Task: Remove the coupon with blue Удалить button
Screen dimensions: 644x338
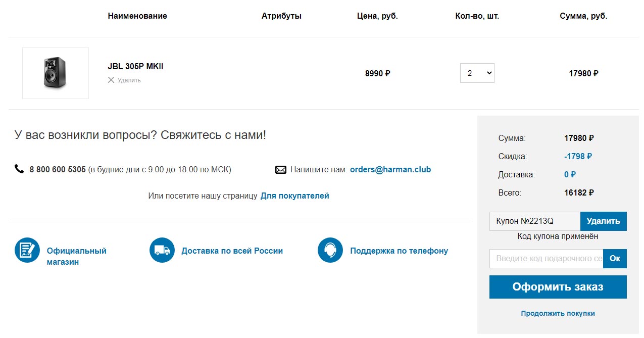Action: tap(604, 221)
